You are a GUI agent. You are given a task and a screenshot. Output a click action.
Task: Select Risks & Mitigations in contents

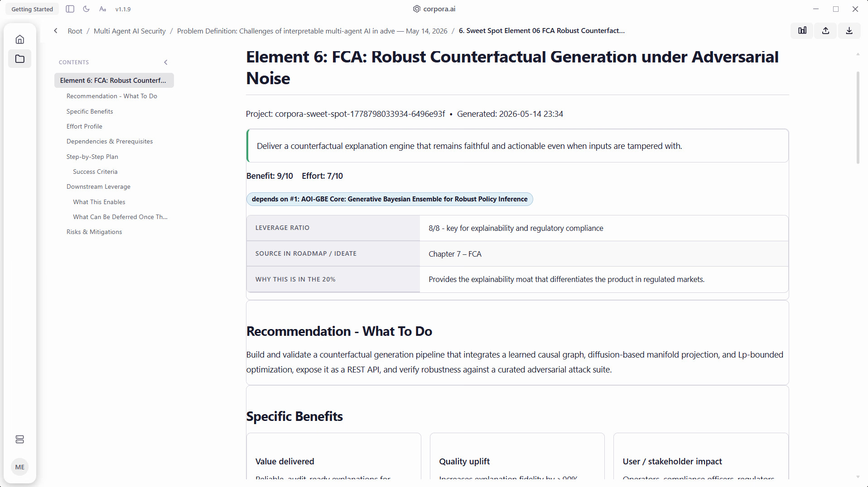94,232
